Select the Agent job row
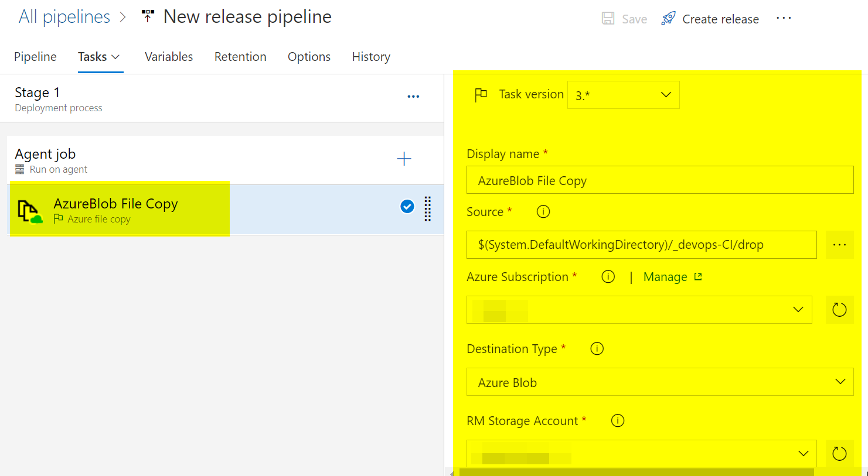868x476 pixels. 225,160
